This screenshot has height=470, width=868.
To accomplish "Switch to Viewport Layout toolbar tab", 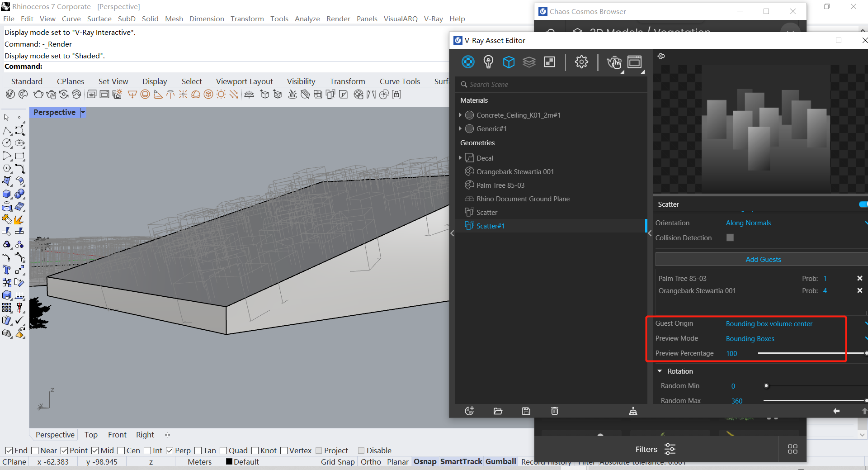I will click(x=244, y=81).
